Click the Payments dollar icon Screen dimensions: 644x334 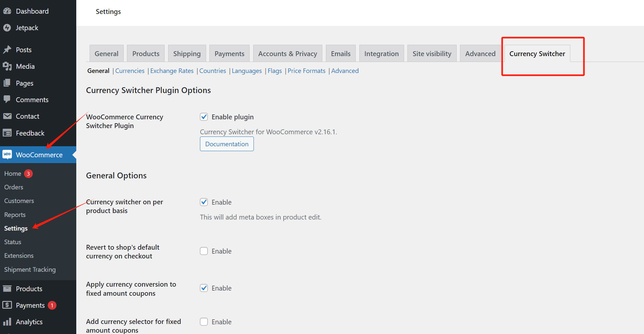point(7,305)
